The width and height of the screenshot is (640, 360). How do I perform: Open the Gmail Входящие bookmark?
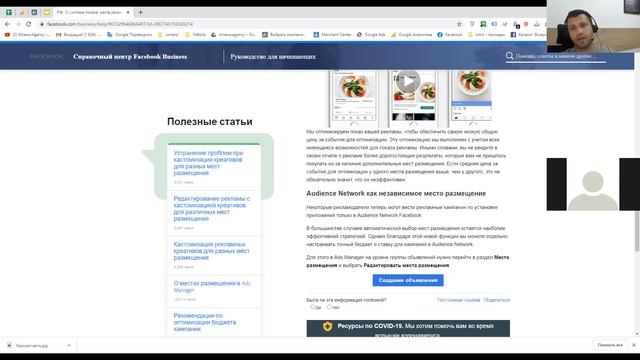pos(78,35)
